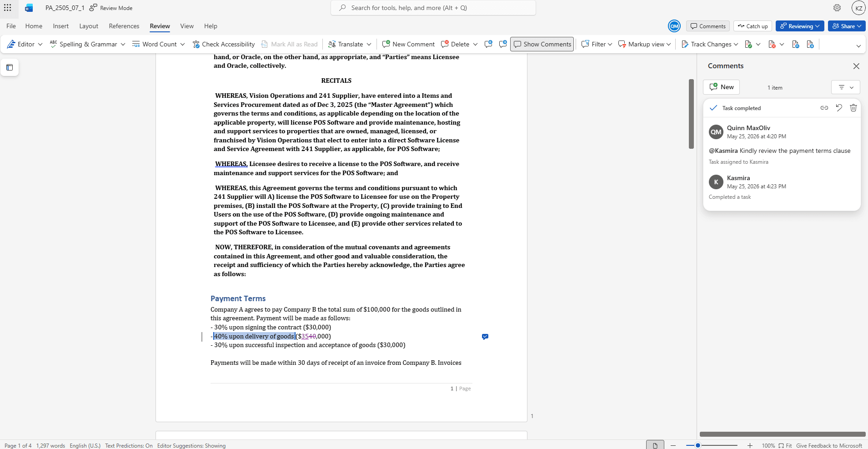Expand Spelling & Grammar dropdown arrow
Screen dimensions: 868x449
tap(123, 44)
